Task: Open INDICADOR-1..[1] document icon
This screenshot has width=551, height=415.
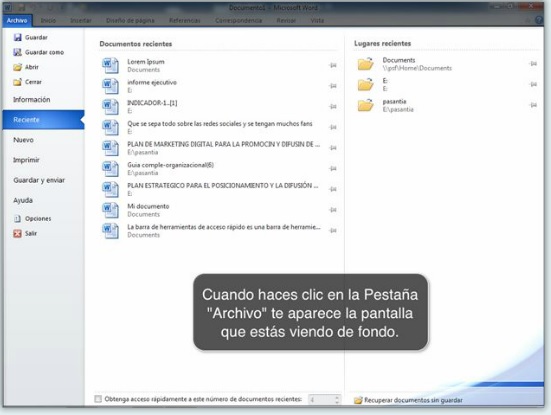Action: [110, 106]
